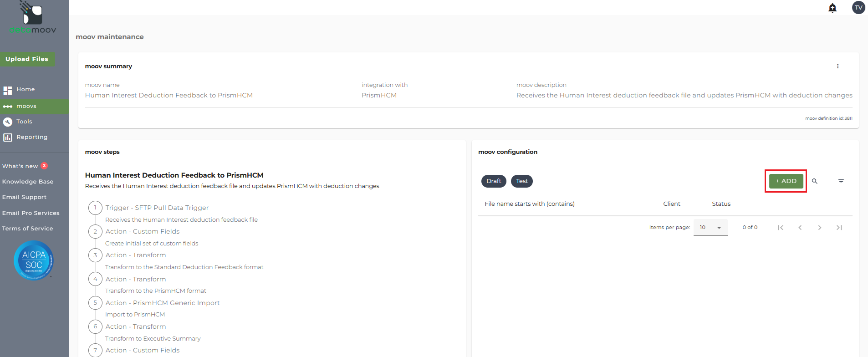The image size is (868, 357).
Task: Click step 1 circle for SFTP trigger
Action: (x=95, y=208)
